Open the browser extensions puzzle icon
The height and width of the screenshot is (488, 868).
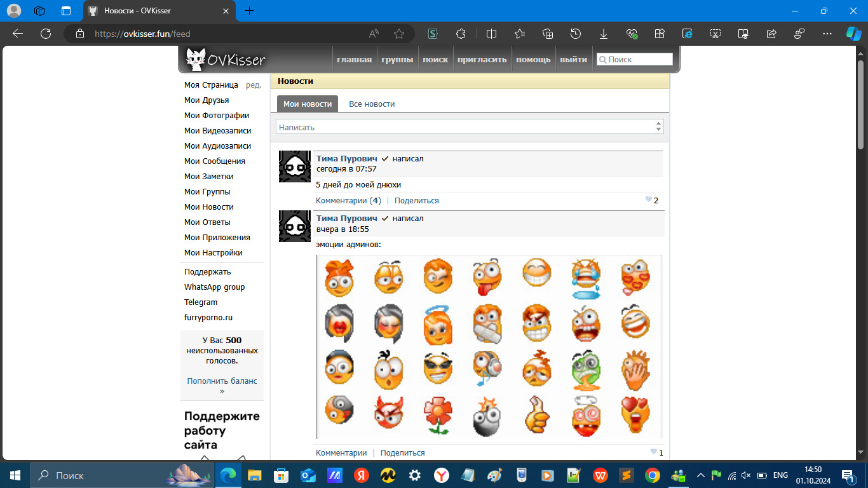[461, 34]
